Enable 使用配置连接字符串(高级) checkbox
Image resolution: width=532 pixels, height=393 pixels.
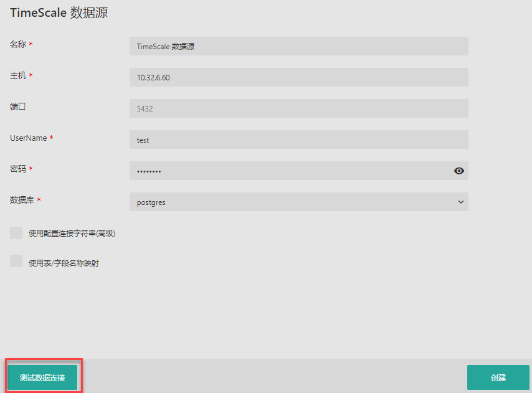[x=16, y=233]
